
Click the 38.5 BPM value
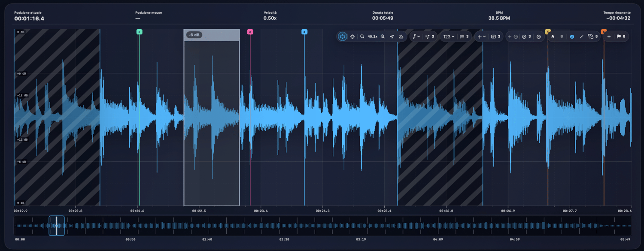click(499, 18)
